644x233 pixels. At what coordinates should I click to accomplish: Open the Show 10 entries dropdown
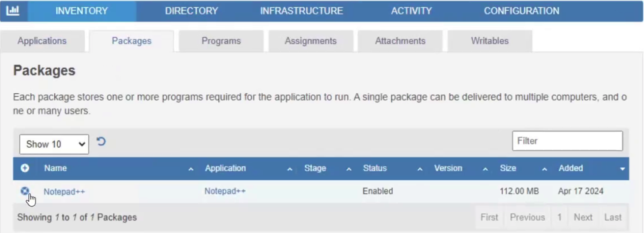54,144
